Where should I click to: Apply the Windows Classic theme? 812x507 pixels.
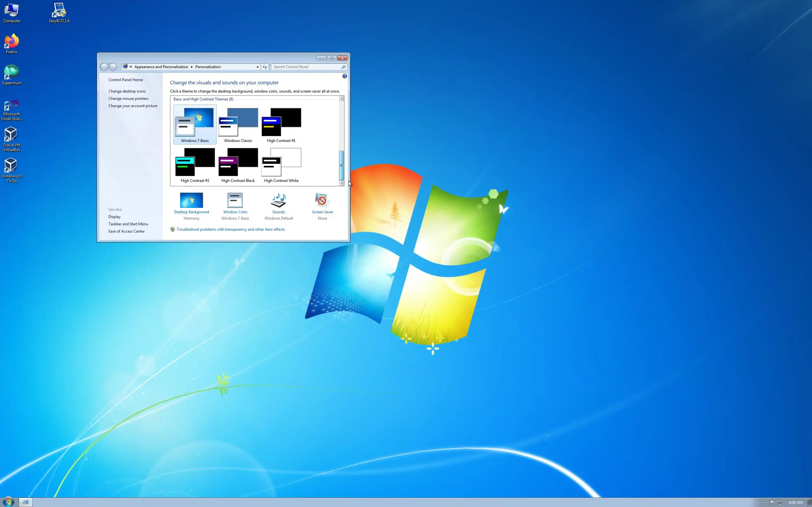238,125
